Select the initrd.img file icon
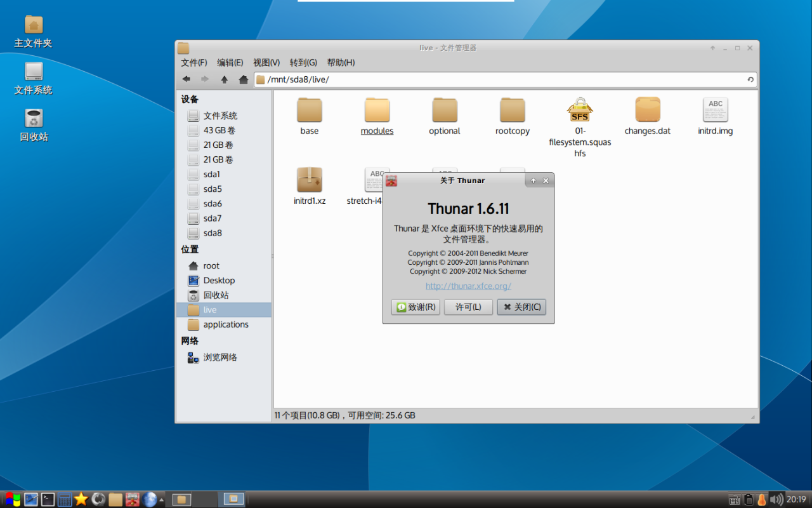The height and width of the screenshot is (508, 812). coord(716,110)
